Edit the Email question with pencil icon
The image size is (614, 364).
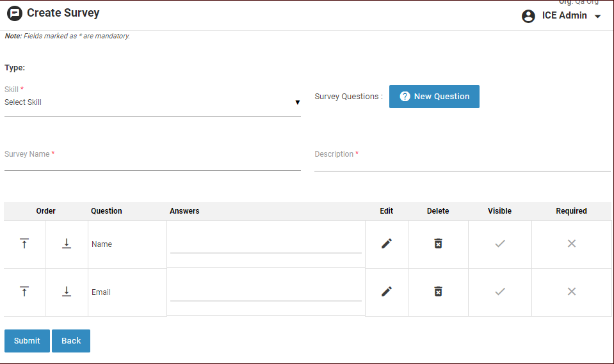coord(387,292)
